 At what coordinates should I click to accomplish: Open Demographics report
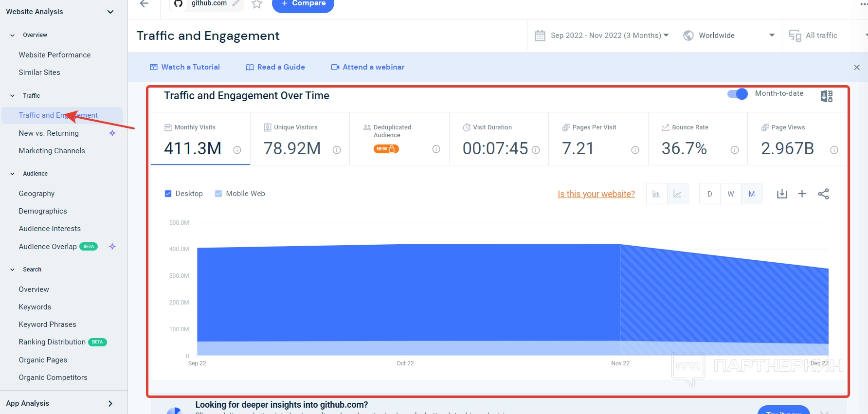tap(43, 211)
